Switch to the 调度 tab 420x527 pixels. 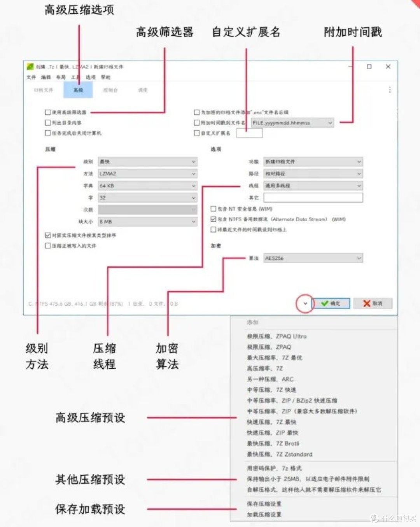(143, 90)
